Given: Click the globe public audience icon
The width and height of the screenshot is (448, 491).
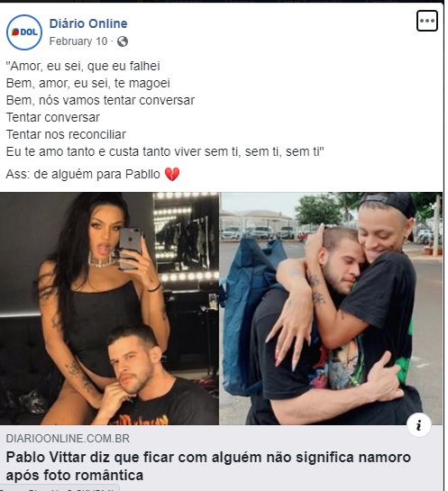Looking at the screenshot, I should [123, 41].
